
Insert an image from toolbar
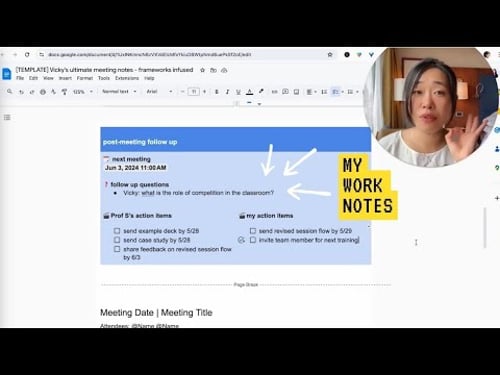(296, 92)
